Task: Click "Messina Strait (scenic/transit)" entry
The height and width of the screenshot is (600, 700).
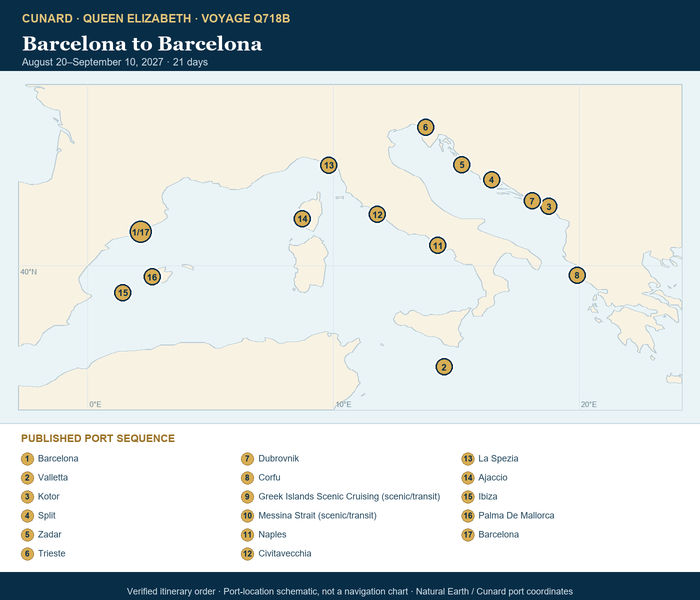Action: [317, 515]
